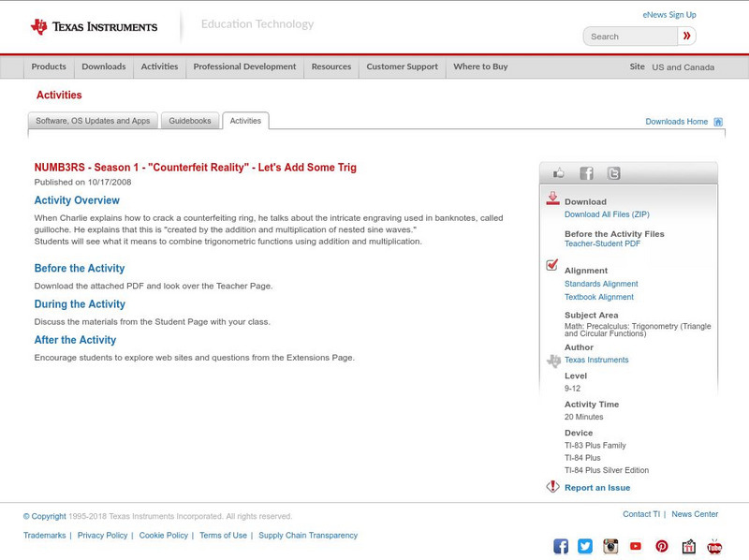749x560 pixels.
Task: Open the Standards Alignment link
Action: coord(601,284)
